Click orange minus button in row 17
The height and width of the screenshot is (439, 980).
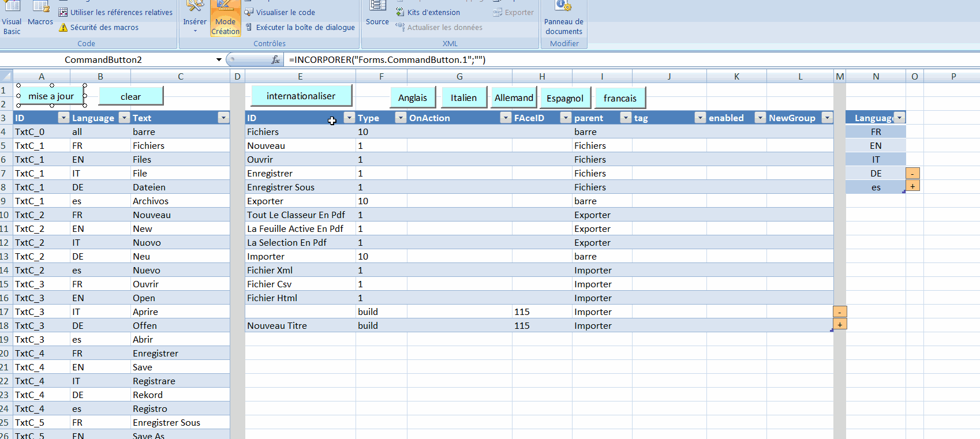pyautogui.click(x=840, y=312)
